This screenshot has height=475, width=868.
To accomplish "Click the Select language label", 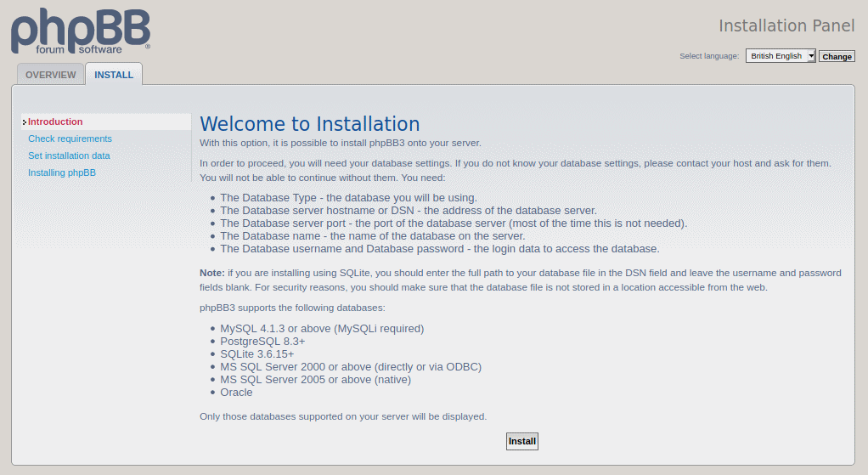I will 709,56.
